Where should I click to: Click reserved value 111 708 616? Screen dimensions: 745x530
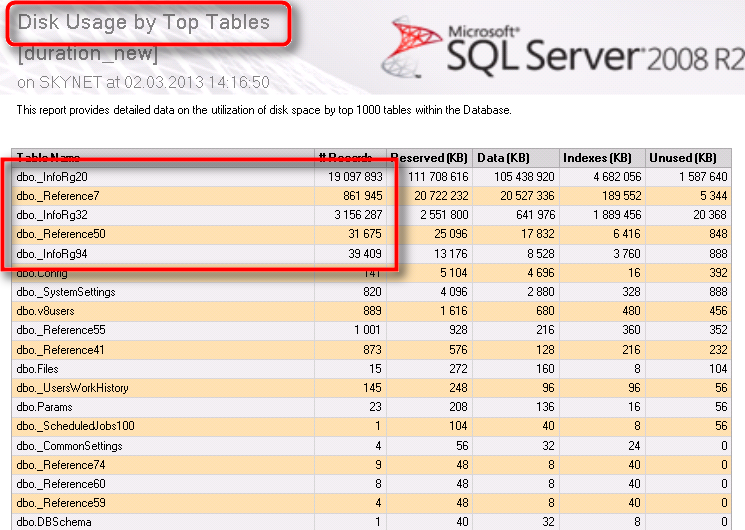438,177
